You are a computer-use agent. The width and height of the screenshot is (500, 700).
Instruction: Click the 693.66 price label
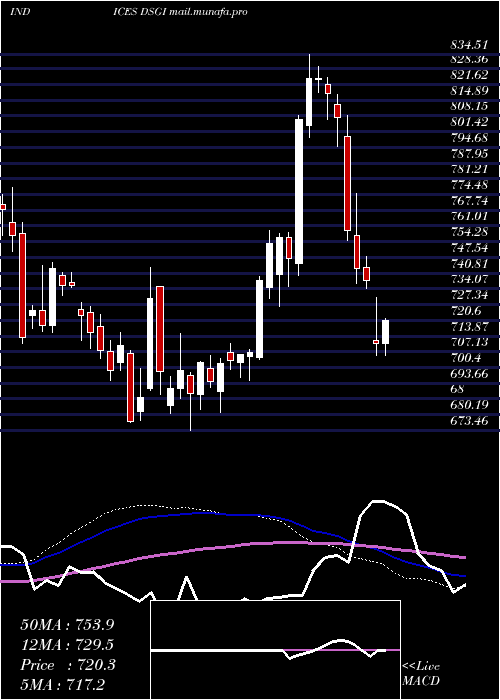pos(469,374)
